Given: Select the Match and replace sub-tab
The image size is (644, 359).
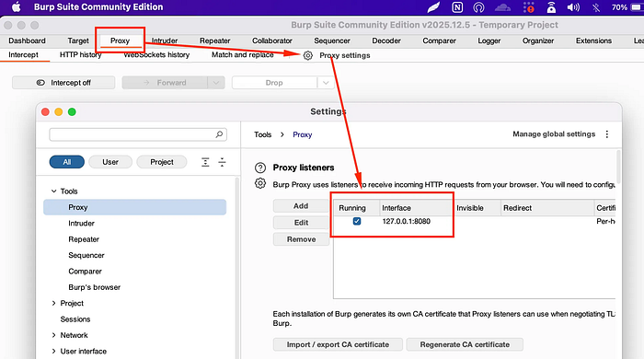Looking at the screenshot, I should (243, 55).
